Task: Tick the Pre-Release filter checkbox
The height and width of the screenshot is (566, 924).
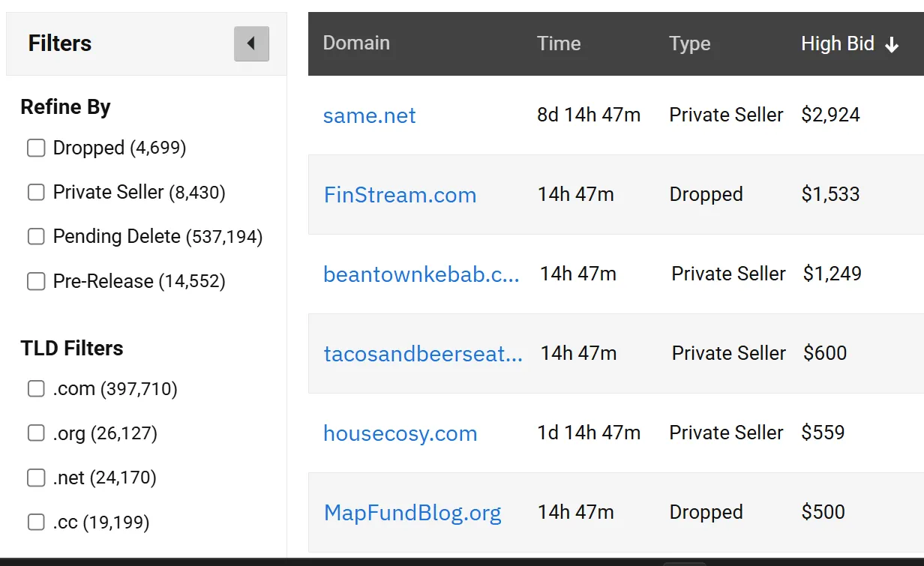Action: coord(36,281)
